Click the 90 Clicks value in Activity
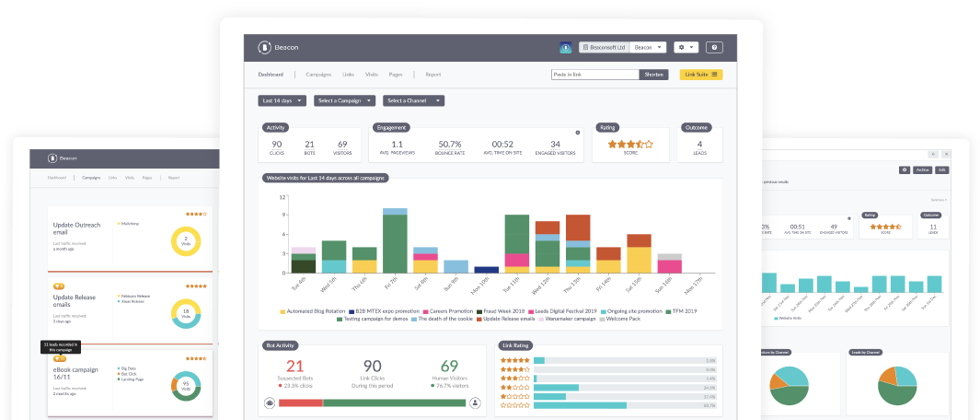 (x=277, y=145)
